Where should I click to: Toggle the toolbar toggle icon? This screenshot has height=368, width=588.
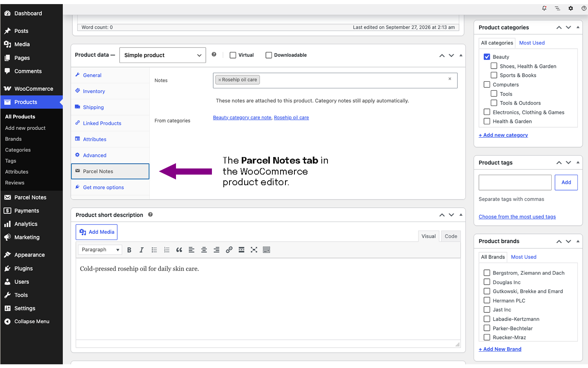266,250
